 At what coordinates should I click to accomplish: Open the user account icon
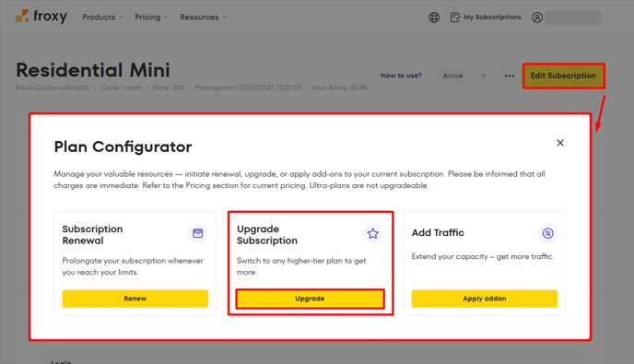[x=537, y=18]
